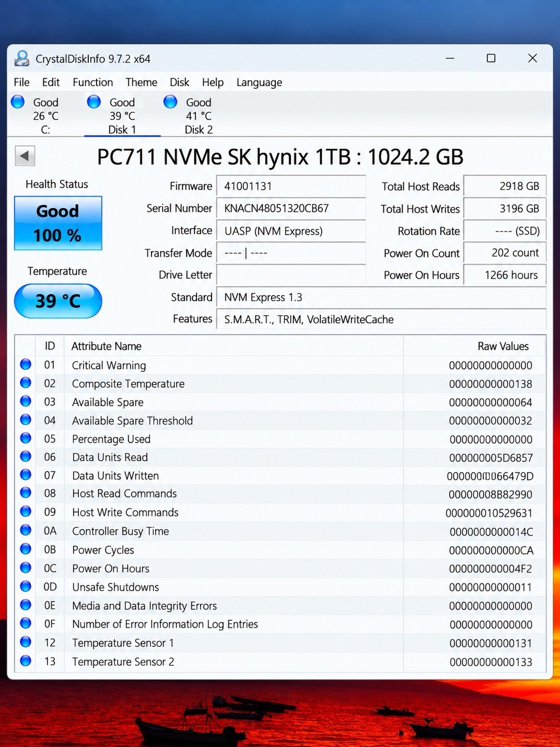Open the Edit menu
560x747 pixels.
51,83
